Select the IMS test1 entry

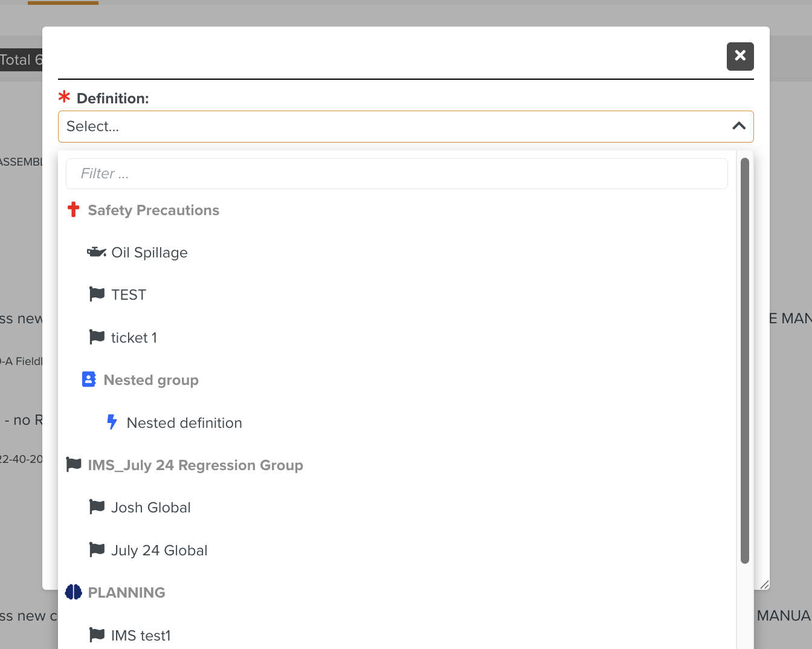click(141, 635)
